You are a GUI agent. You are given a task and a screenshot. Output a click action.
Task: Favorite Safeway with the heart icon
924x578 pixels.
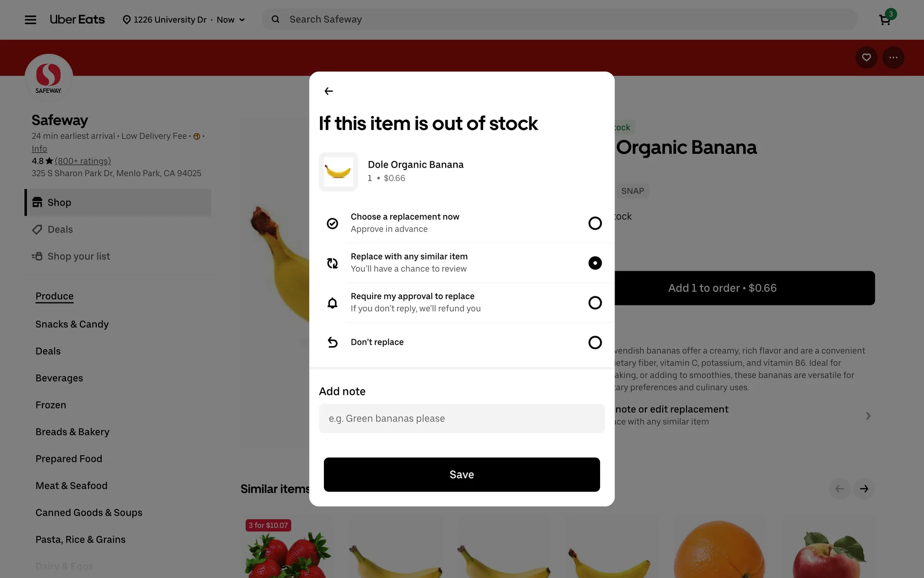tap(866, 58)
